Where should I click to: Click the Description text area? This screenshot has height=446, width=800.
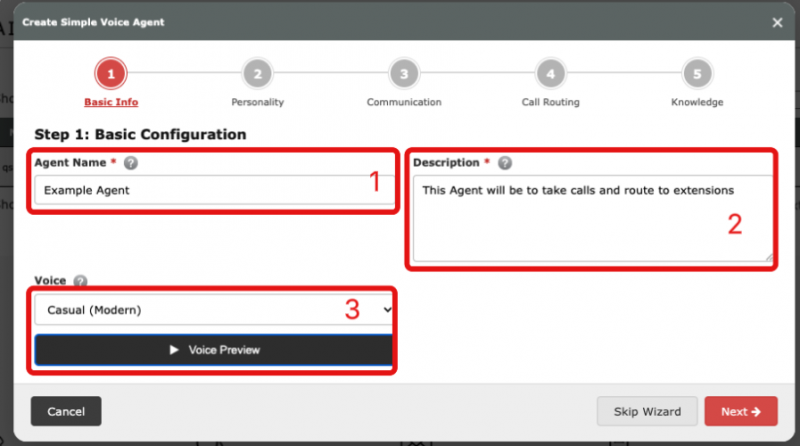pyautogui.click(x=593, y=218)
